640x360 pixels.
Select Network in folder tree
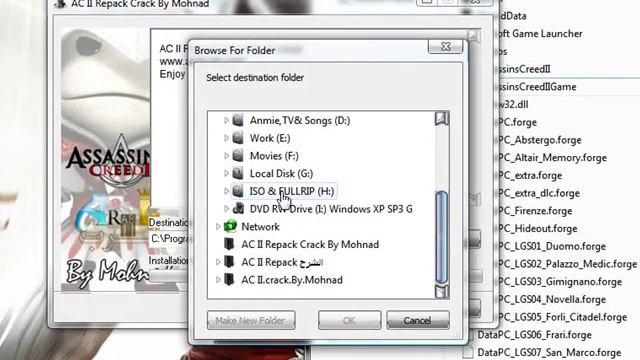point(260,227)
